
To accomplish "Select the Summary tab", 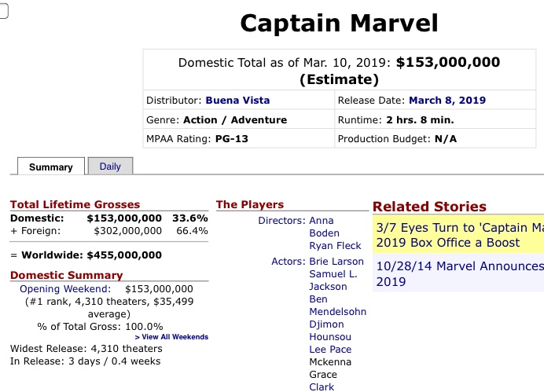I will (51, 167).
